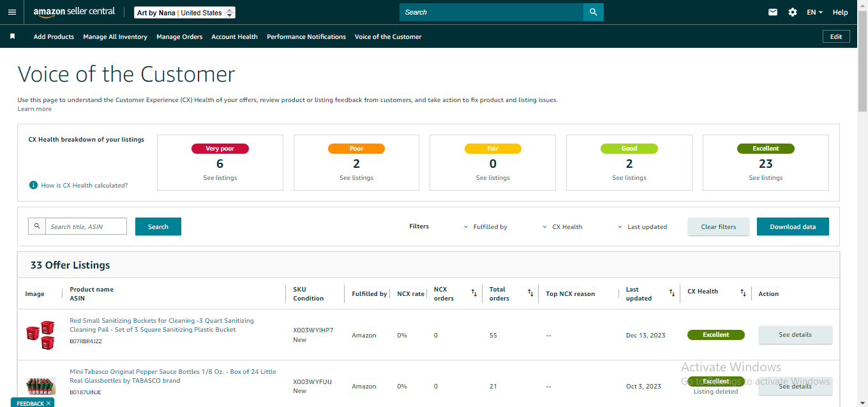Click the search magnifier button in header

[594, 12]
